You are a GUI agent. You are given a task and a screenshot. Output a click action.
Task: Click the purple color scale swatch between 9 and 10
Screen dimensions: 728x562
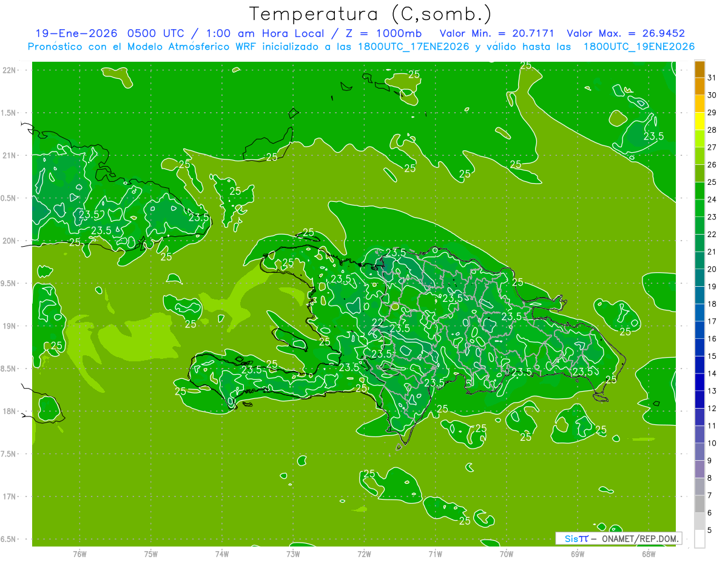pos(699,452)
